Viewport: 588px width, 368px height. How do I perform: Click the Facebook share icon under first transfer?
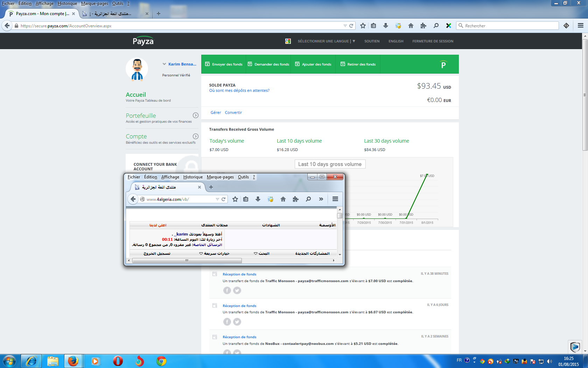pos(227,291)
